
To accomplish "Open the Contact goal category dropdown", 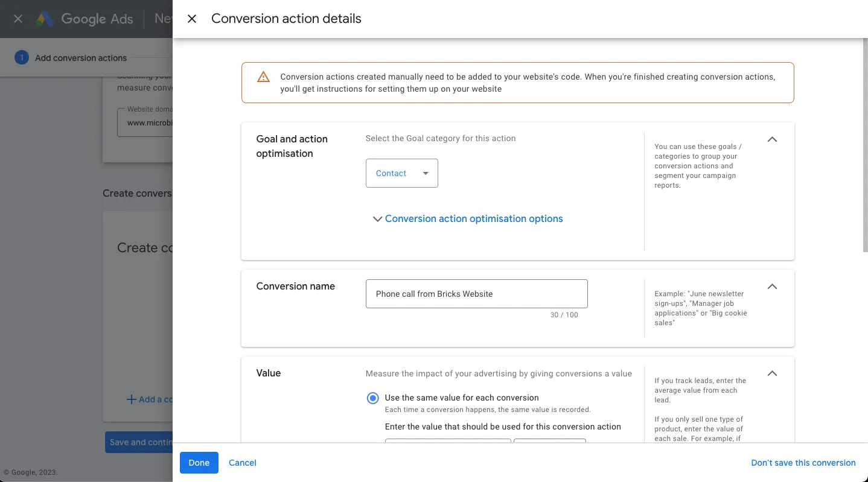I will click(401, 173).
